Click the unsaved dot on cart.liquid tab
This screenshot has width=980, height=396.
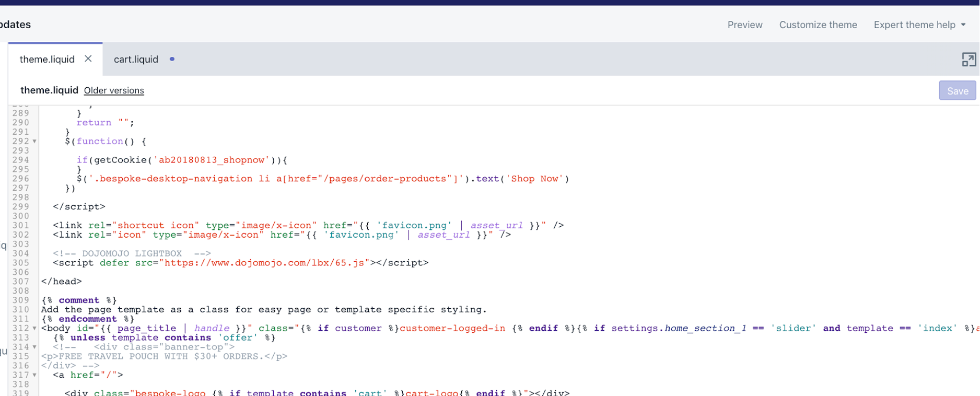172,59
